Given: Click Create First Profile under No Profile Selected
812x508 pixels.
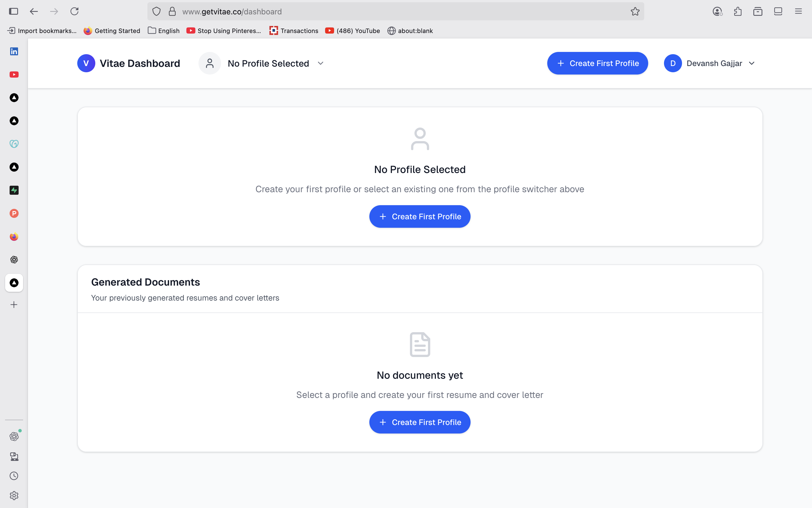Looking at the screenshot, I should (x=420, y=216).
